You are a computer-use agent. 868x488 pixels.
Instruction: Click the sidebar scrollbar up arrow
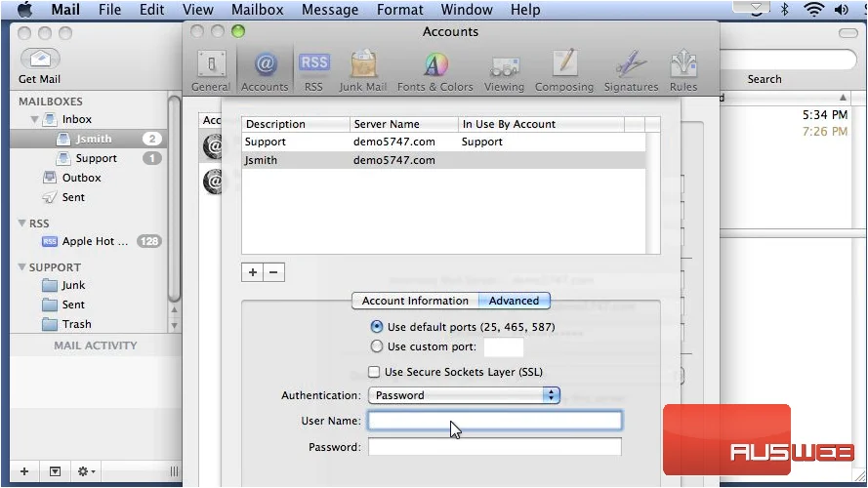[x=174, y=309]
